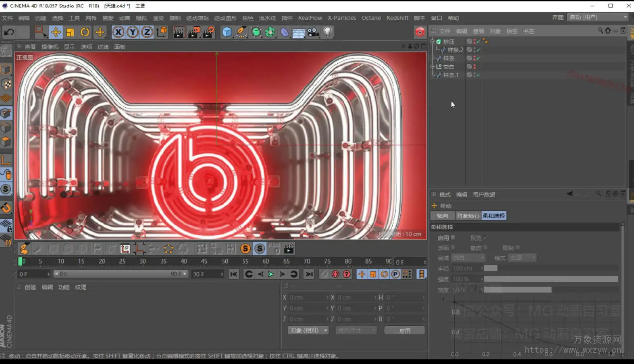This screenshot has height=364, width=634.
Task: Click the 应用 apply button
Action: (x=404, y=331)
